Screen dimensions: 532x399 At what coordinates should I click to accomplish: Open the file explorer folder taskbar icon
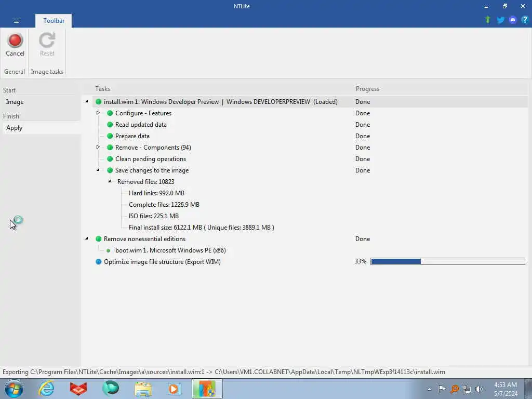tap(143, 389)
